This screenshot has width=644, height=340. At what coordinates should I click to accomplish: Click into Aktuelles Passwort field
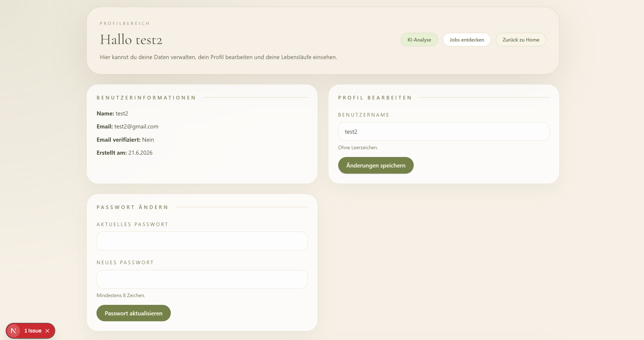[x=202, y=241]
